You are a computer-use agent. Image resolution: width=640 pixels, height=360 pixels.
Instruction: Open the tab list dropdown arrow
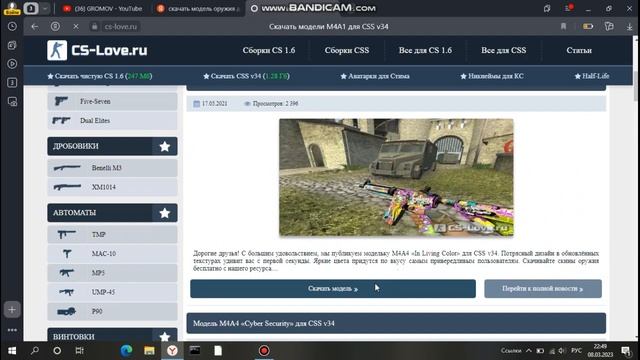click(x=45, y=8)
